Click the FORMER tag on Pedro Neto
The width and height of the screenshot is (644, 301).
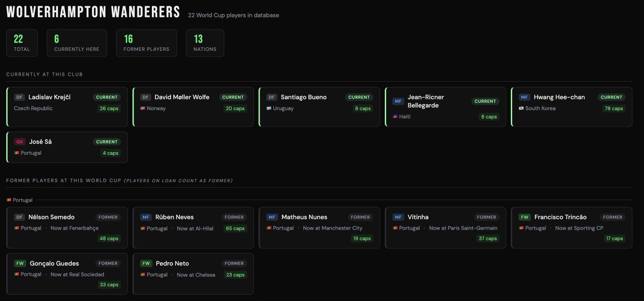click(x=234, y=263)
